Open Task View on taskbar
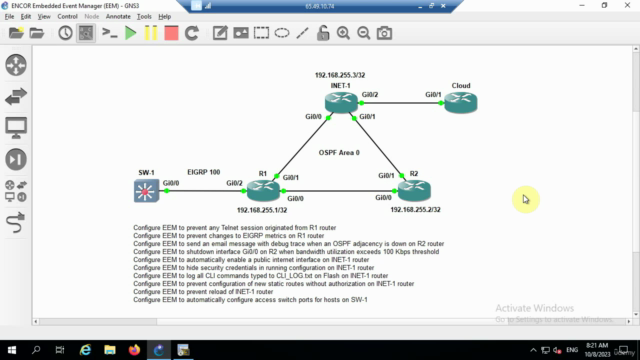Viewport: 640px width, 360px height. click(x=60, y=350)
